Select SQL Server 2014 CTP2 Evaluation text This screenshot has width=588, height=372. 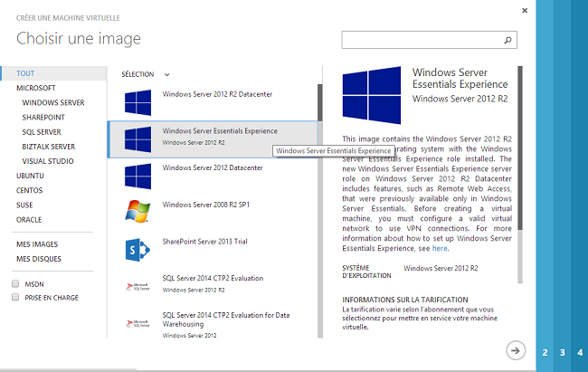[x=213, y=278]
